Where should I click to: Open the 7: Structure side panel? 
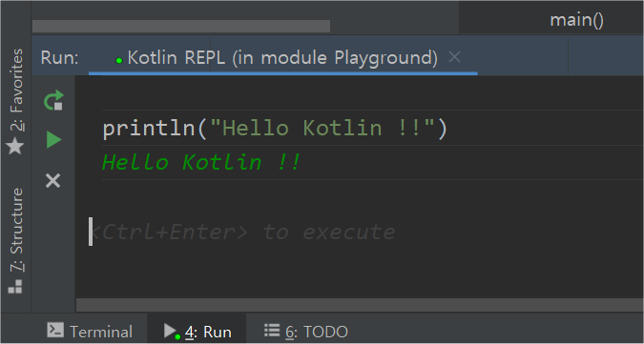coord(16,241)
